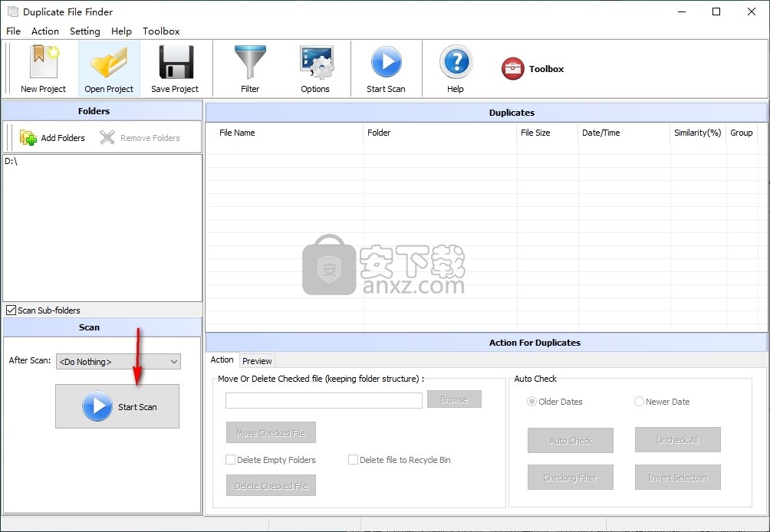Click the Uncheck All button
Viewport: 770px width, 532px height.
point(678,440)
